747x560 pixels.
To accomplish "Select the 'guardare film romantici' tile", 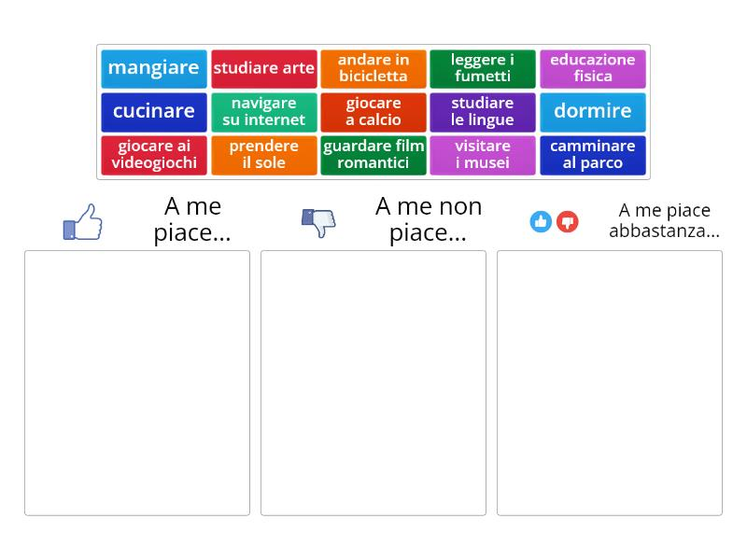I will click(x=373, y=155).
